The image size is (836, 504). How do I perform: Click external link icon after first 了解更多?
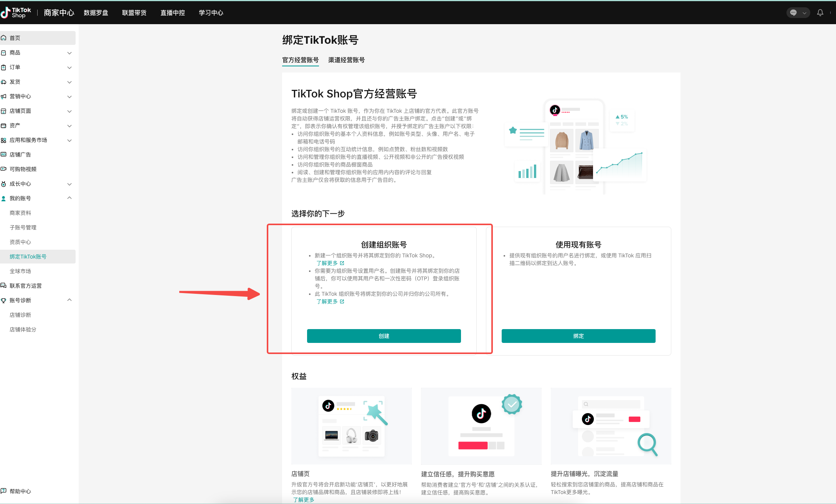[x=342, y=263]
